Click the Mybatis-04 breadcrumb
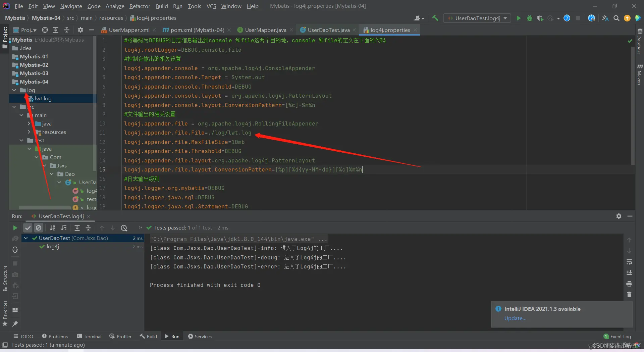The height and width of the screenshot is (352, 644). click(x=46, y=18)
